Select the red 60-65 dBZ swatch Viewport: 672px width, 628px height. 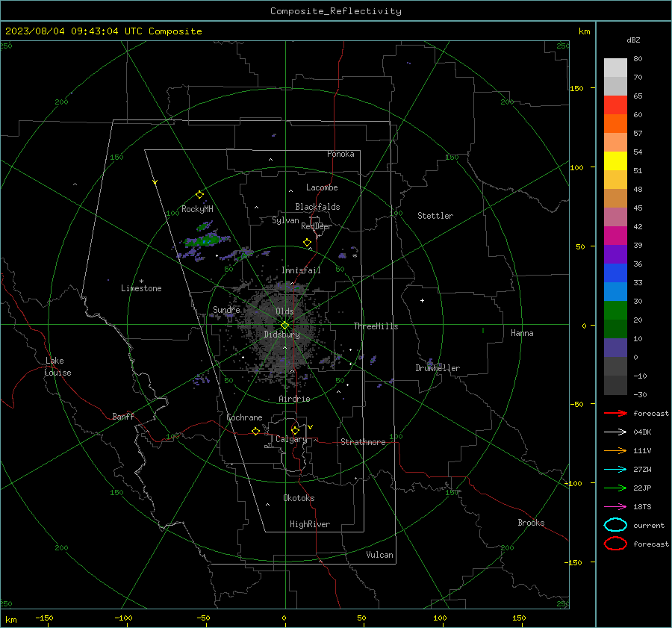(x=615, y=105)
